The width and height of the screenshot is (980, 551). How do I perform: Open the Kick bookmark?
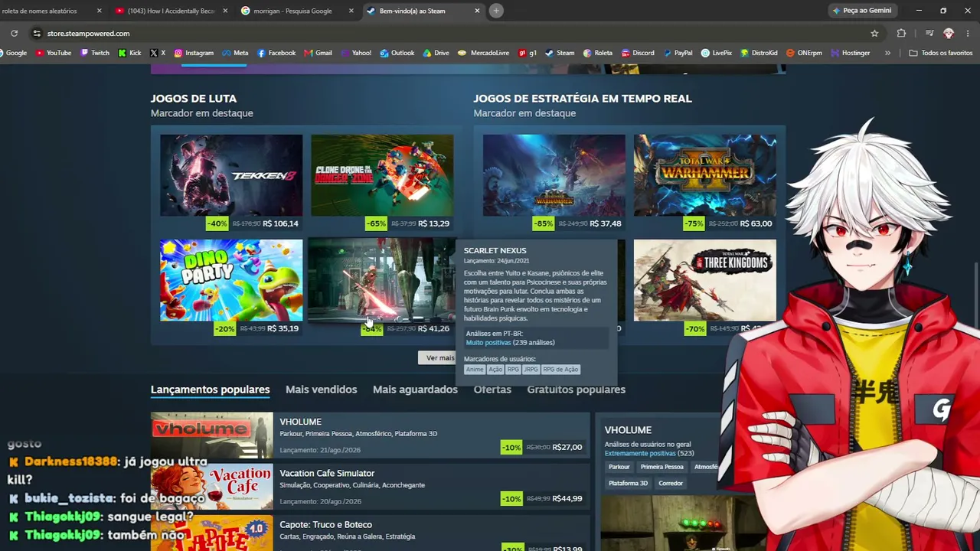tap(129, 53)
